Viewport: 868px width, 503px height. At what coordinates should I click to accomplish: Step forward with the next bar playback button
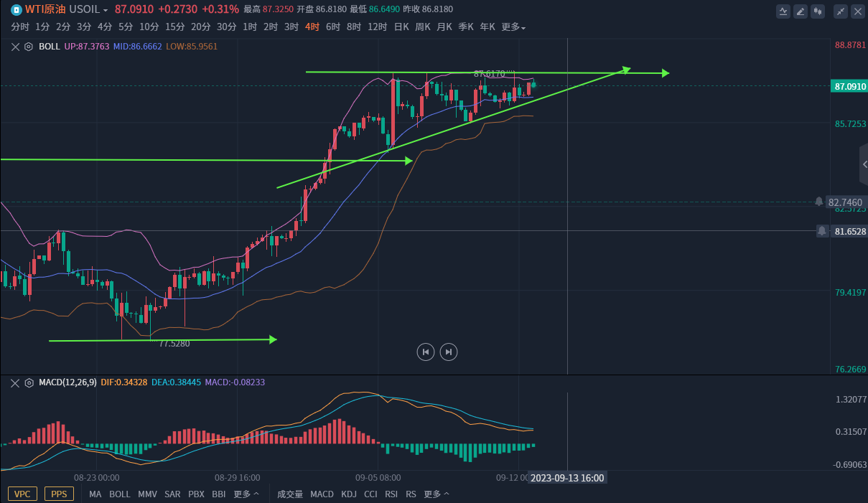point(449,352)
